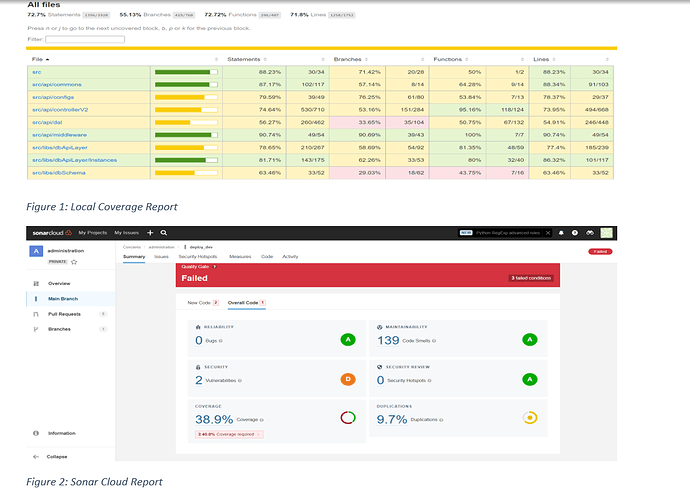Select the New Code tab

203,303
